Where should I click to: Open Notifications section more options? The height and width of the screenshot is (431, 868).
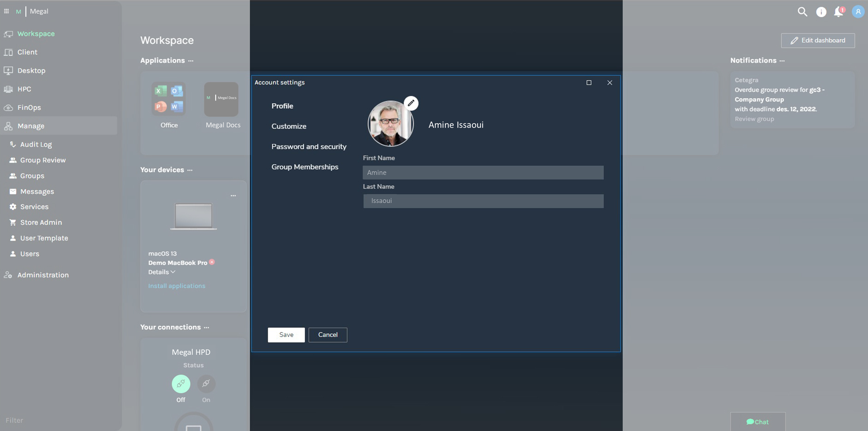point(782,61)
